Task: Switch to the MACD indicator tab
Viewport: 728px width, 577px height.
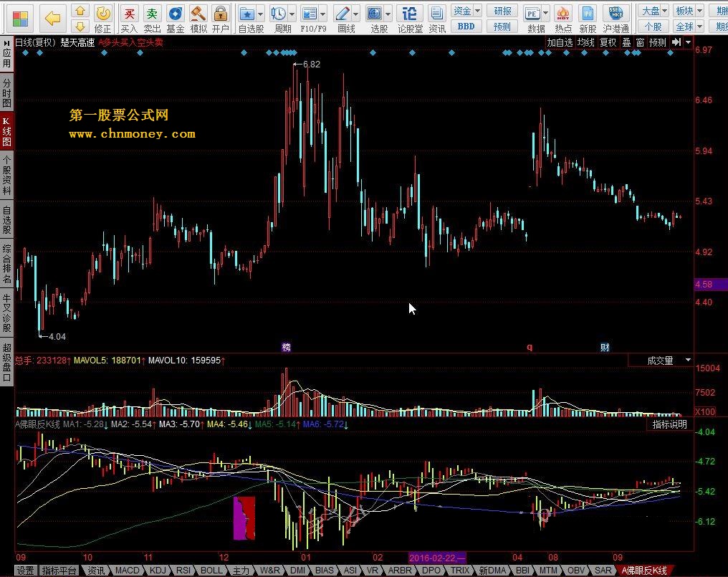Action: (x=127, y=571)
